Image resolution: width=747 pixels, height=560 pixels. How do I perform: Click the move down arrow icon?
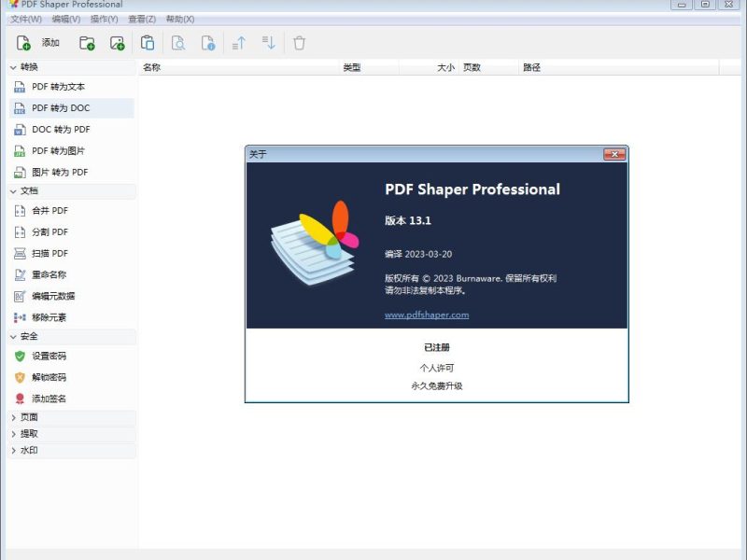coord(269,43)
